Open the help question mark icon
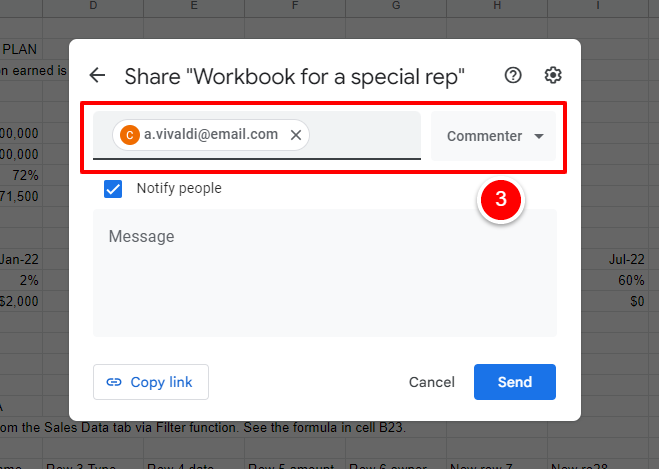The image size is (659, 469). pos(513,76)
